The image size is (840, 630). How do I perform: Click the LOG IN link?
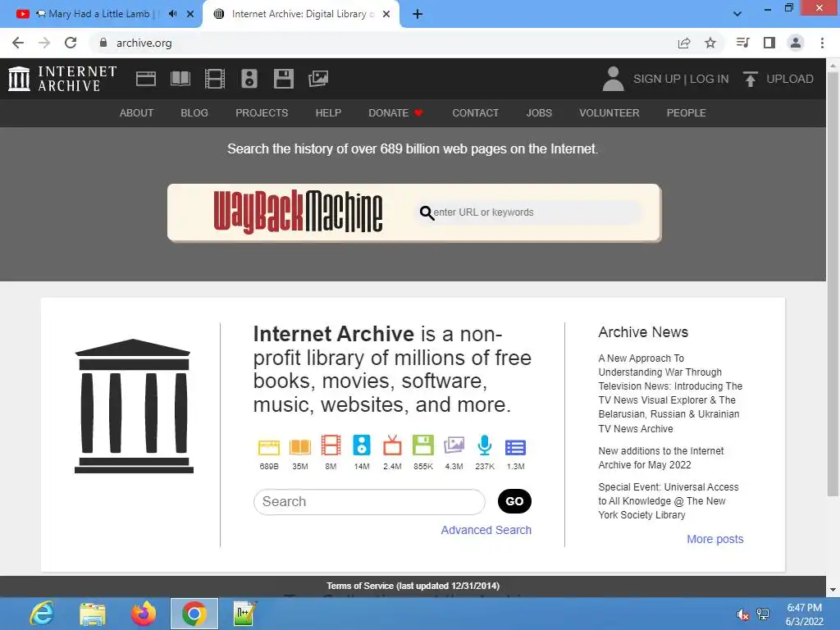[x=710, y=79]
